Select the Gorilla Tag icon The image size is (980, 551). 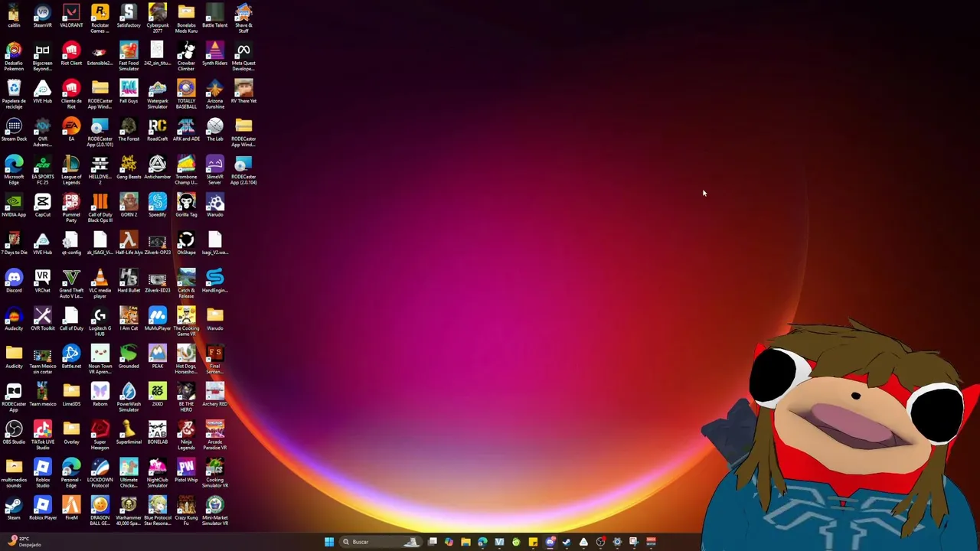click(186, 206)
